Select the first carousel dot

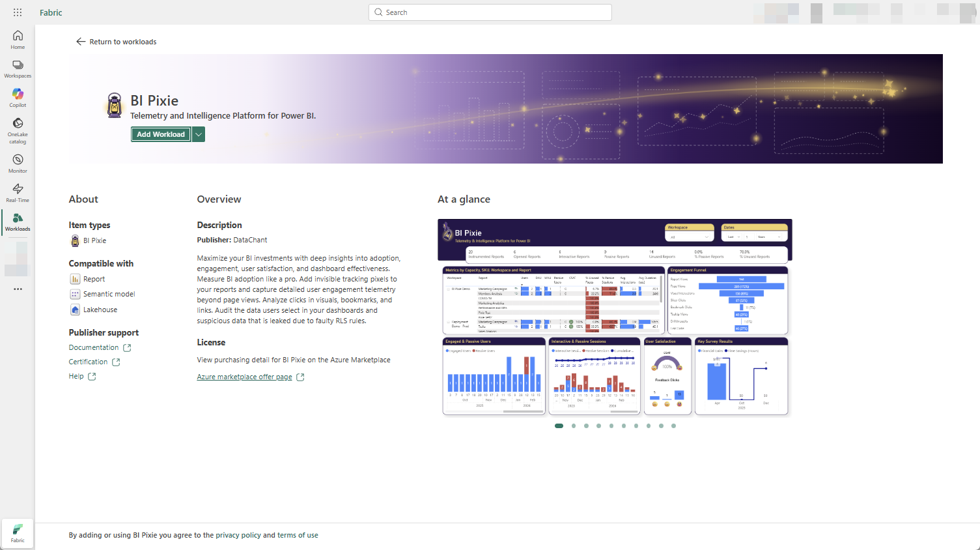coord(559,426)
